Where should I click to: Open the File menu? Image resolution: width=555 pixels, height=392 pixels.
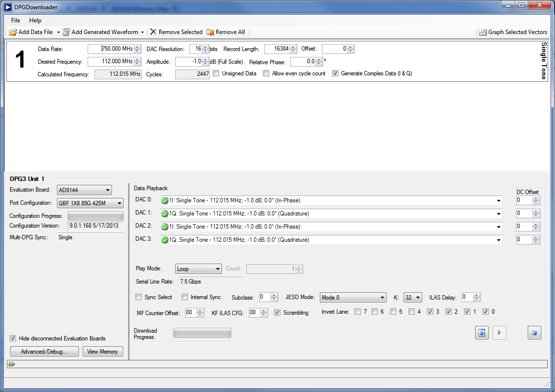(x=16, y=20)
